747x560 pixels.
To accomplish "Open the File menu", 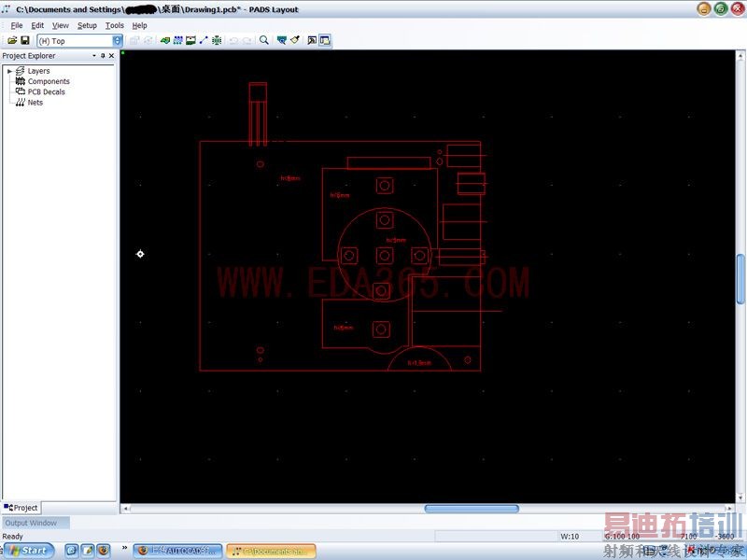I will [17, 26].
